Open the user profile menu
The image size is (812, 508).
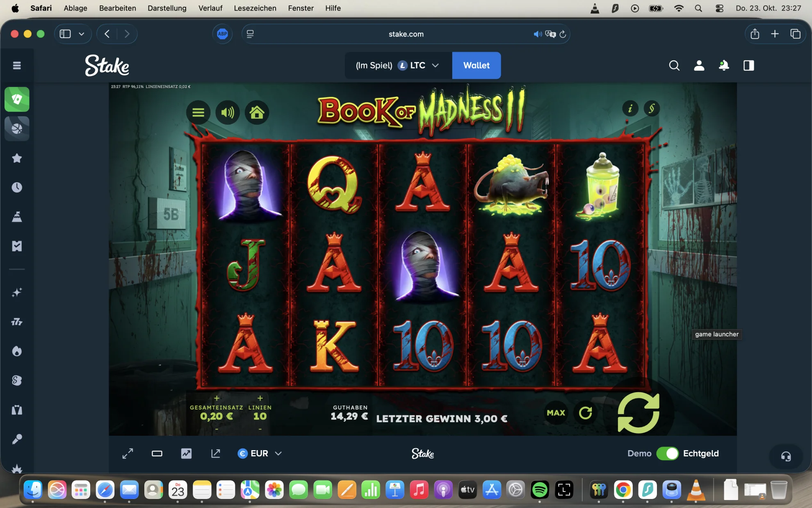pyautogui.click(x=699, y=65)
